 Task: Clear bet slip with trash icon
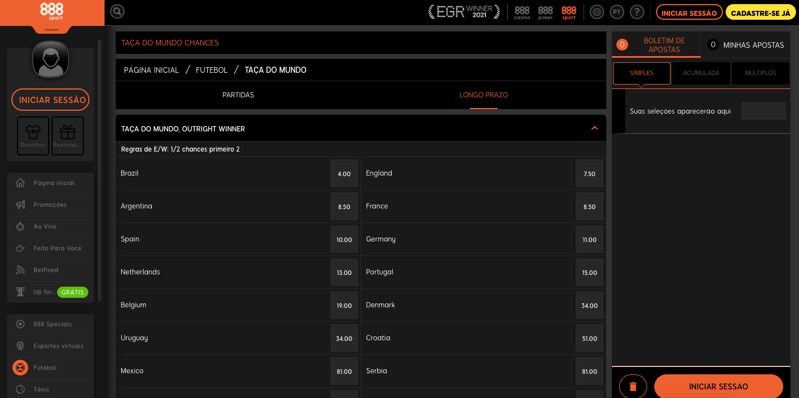click(x=633, y=387)
